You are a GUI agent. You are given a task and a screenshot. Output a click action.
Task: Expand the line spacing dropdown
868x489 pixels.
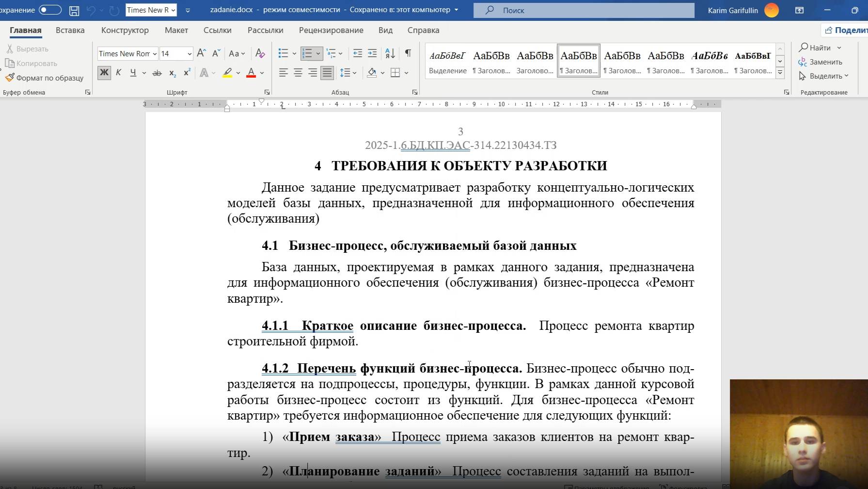click(355, 73)
